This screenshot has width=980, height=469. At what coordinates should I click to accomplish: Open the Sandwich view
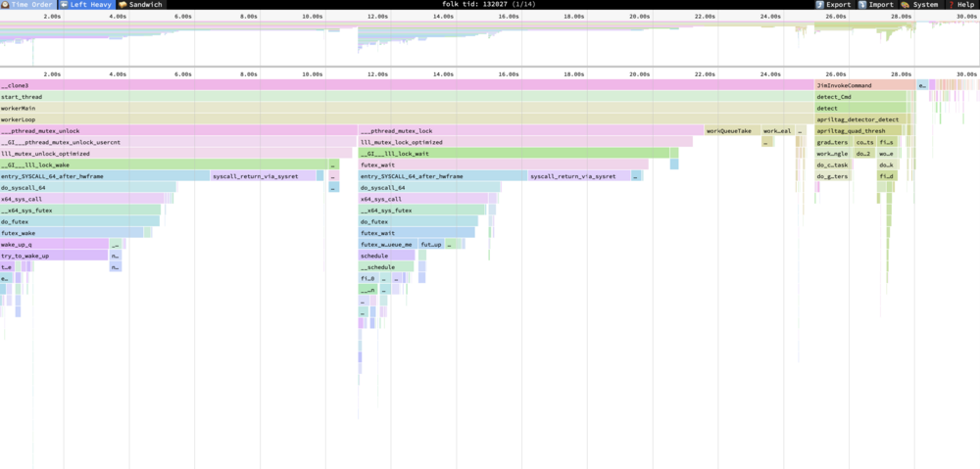(141, 4)
